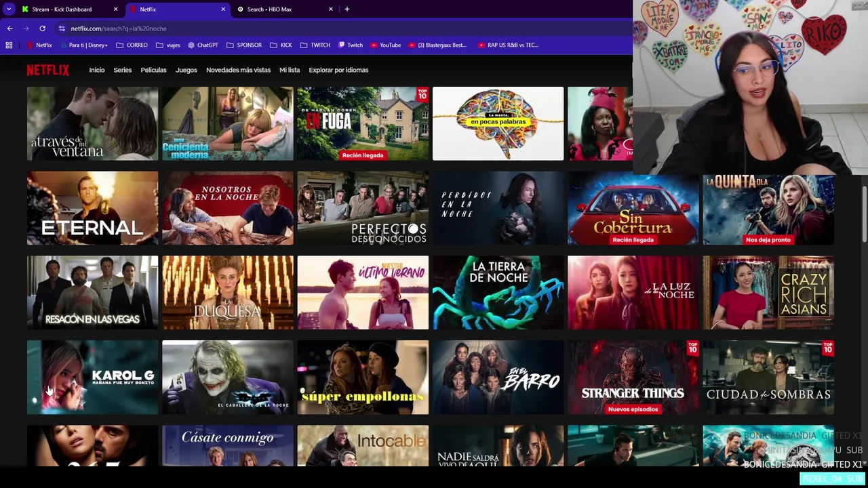868x488 pixels.
Task: Open En el Barro thumbnail
Action: (498, 378)
